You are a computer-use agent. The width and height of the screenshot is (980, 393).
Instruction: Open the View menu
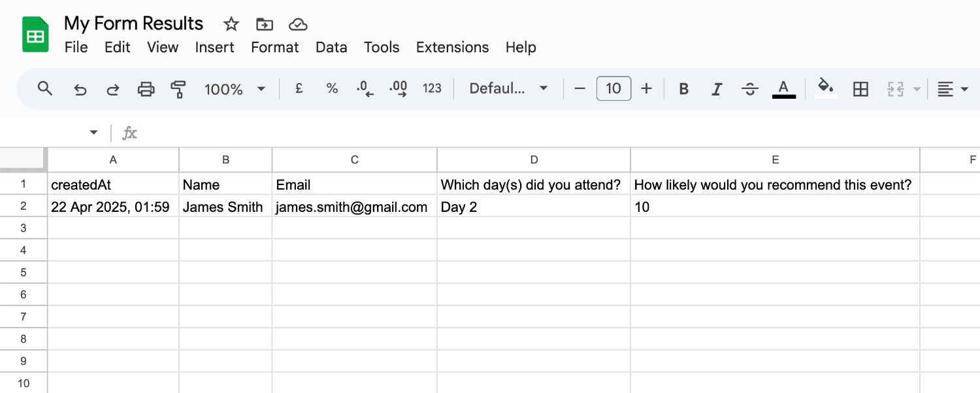pos(163,47)
